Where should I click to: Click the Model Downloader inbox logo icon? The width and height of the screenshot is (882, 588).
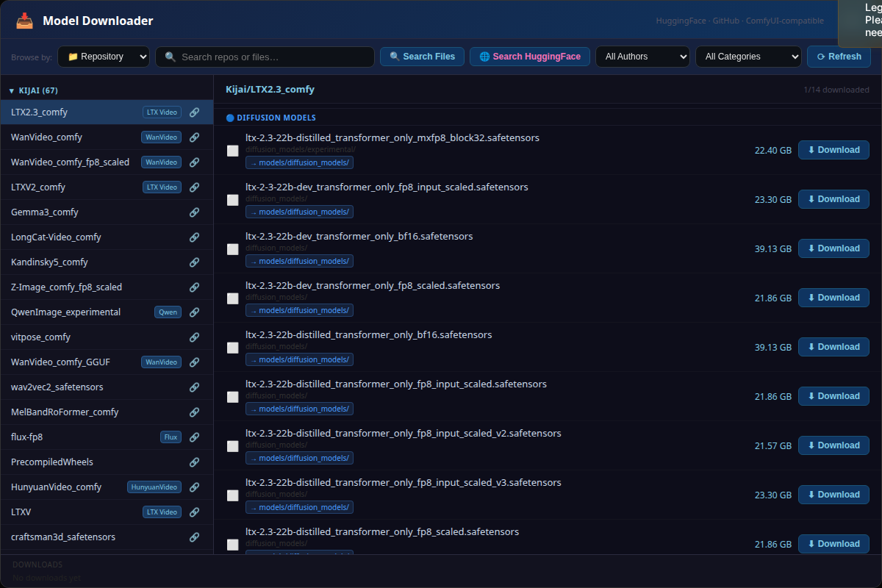[x=24, y=21]
